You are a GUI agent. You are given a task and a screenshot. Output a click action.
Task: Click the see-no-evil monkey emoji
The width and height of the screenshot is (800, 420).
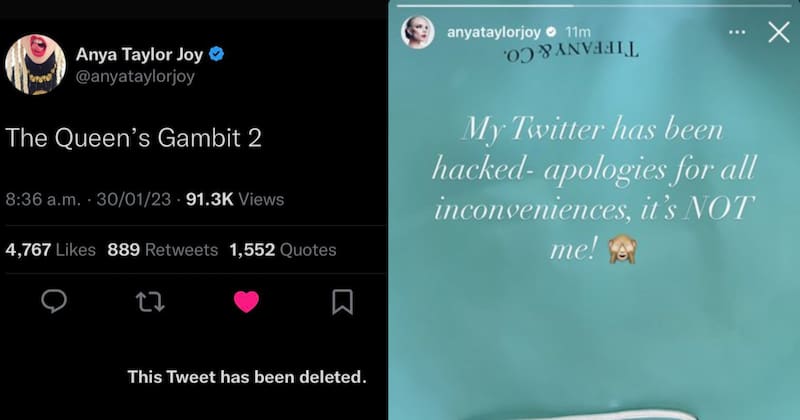621,250
